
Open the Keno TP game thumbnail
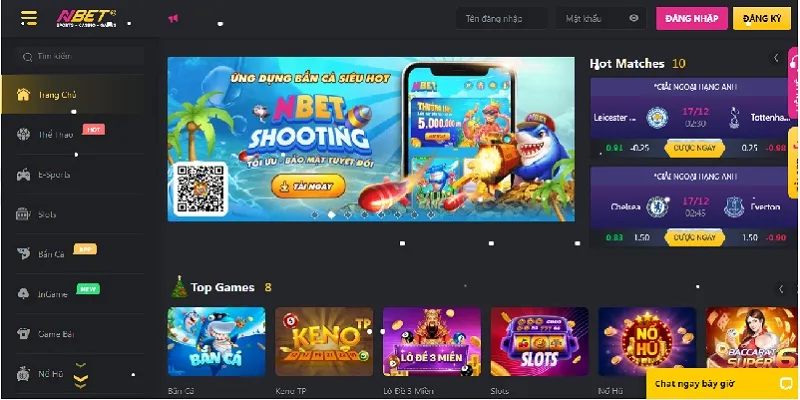[x=324, y=341]
